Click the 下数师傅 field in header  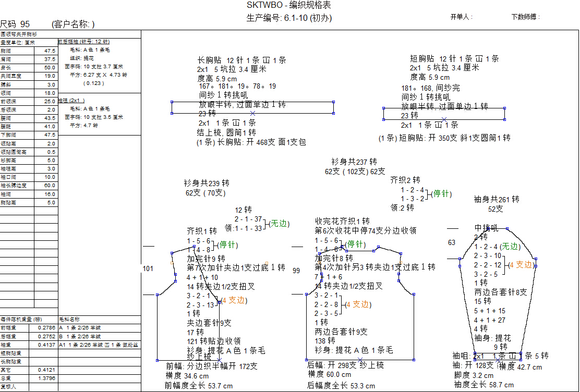pos(525,17)
